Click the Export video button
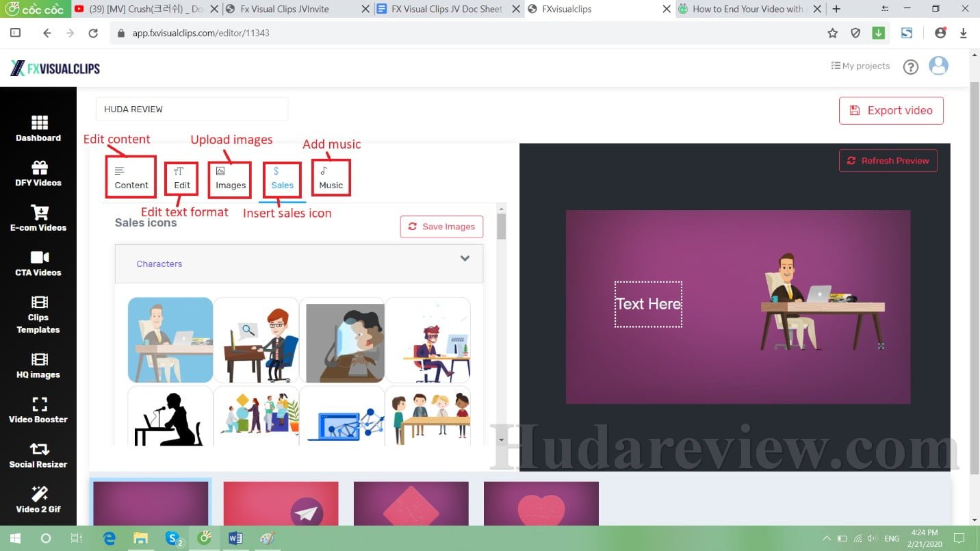Viewport: 980px width, 551px height. [891, 110]
